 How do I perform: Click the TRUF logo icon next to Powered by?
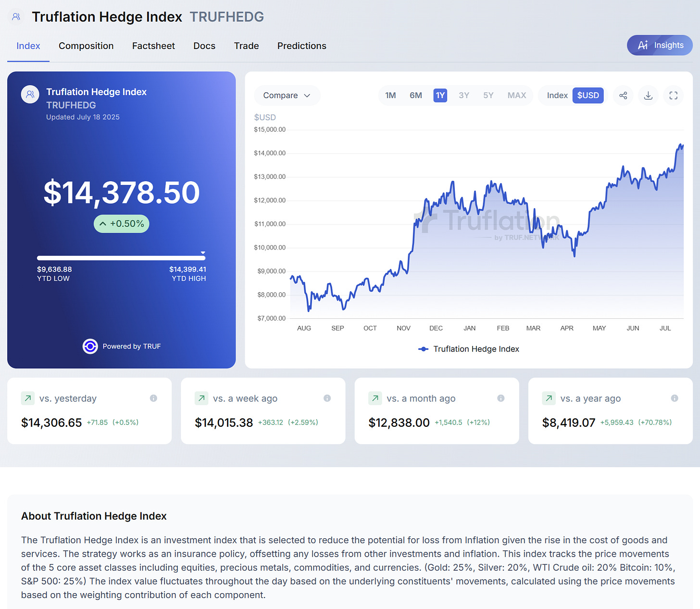tap(90, 346)
